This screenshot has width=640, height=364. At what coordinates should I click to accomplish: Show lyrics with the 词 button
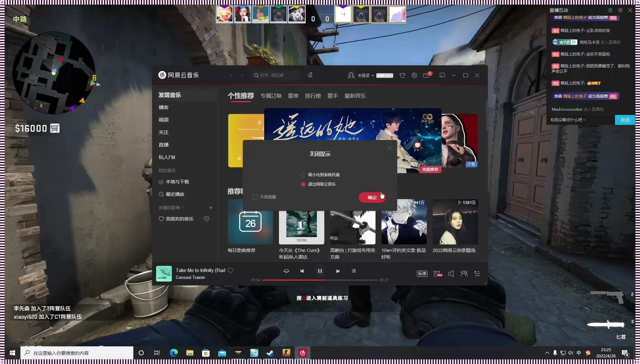click(x=354, y=271)
